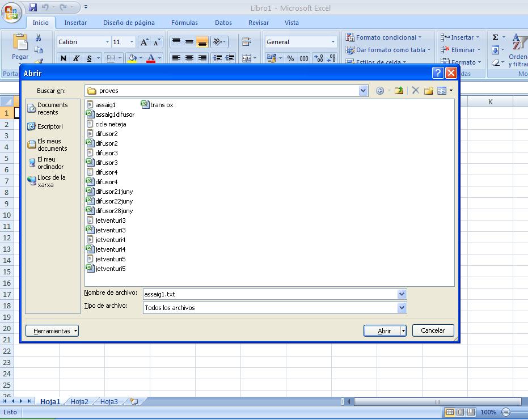Expand Formato condicional menu
This screenshot has height=420, width=528.
click(x=383, y=37)
